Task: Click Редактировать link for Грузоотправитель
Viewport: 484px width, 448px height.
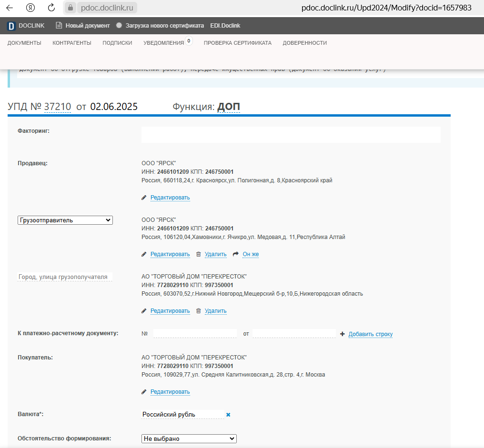Action: [x=170, y=254]
